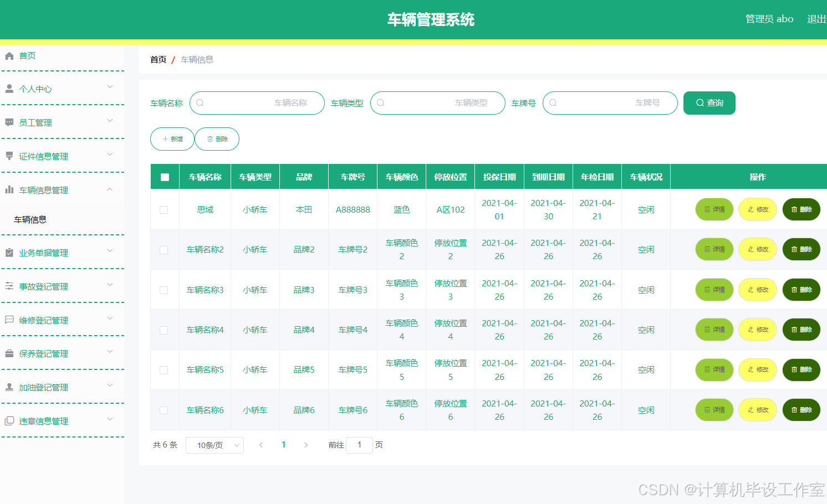Check the row checkbox for 车辆名称5

coord(164,370)
